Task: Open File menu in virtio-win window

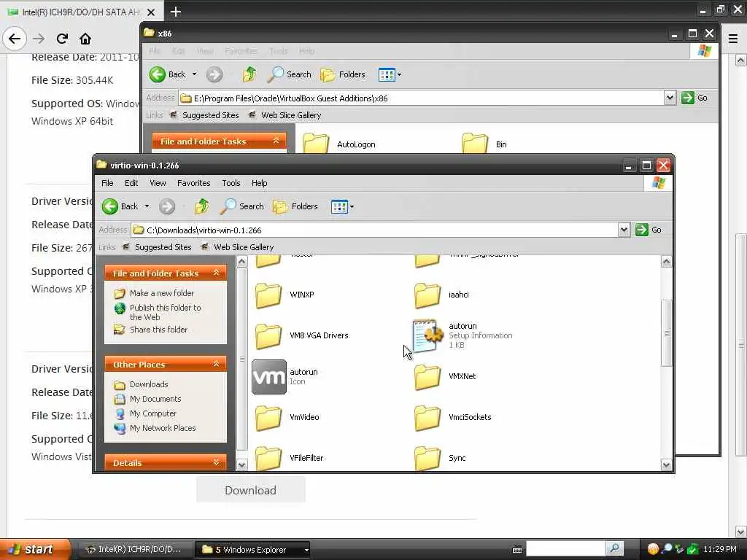Action: point(107,183)
